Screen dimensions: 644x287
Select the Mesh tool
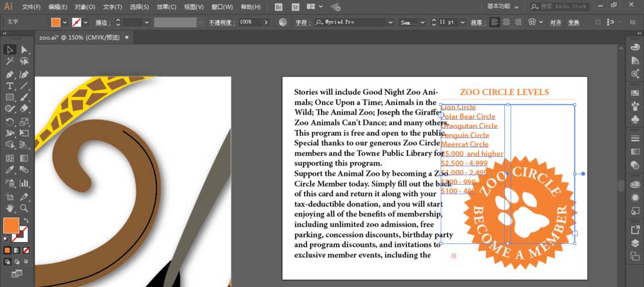click(x=10, y=158)
